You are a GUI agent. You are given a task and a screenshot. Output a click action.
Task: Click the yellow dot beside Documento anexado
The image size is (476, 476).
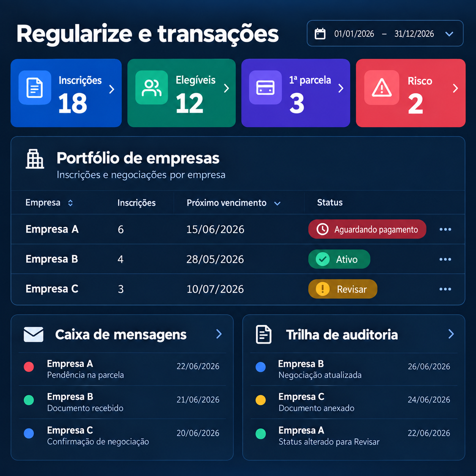pyautogui.click(x=261, y=400)
